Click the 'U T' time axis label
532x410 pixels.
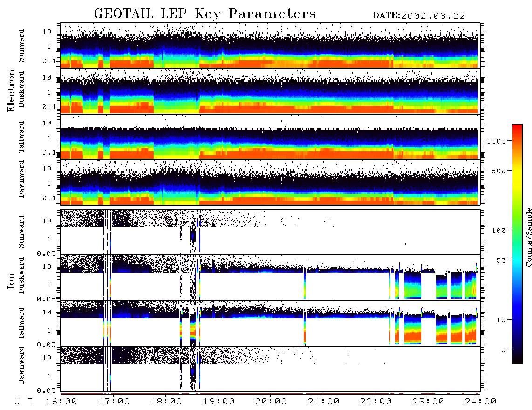(x=23, y=402)
